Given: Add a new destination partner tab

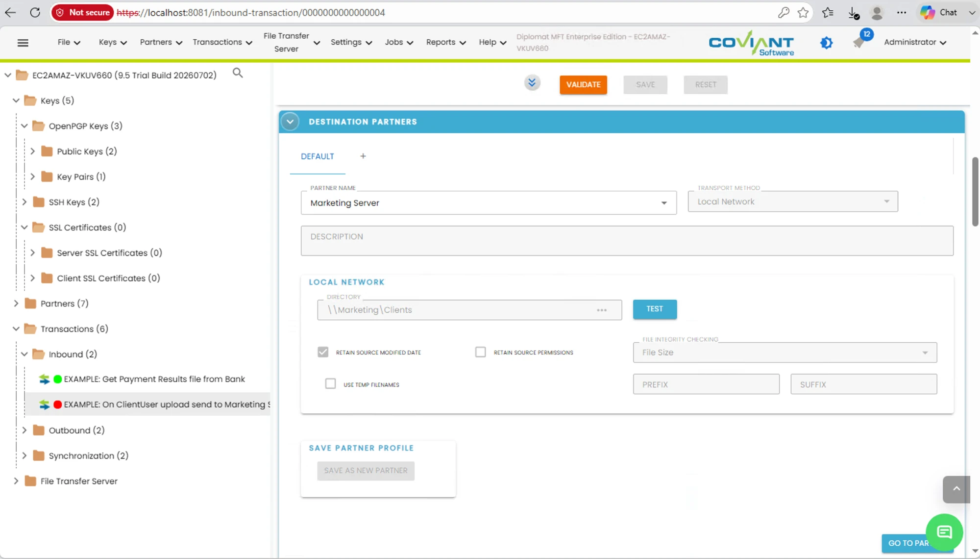Looking at the screenshot, I should (363, 156).
